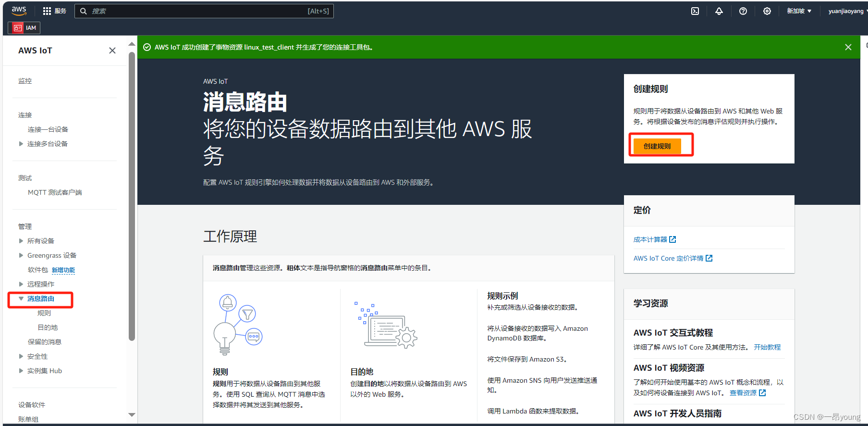Image resolution: width=868 pixels, height=426 pixels.
Task: Click the orange 创建规则 button
Action: coord(657,146)
